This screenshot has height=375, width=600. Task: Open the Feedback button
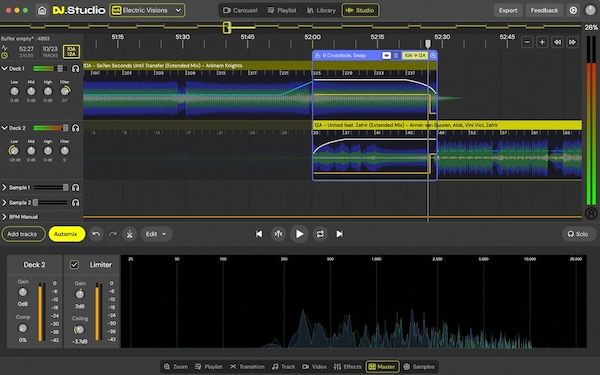pos(544,10)
